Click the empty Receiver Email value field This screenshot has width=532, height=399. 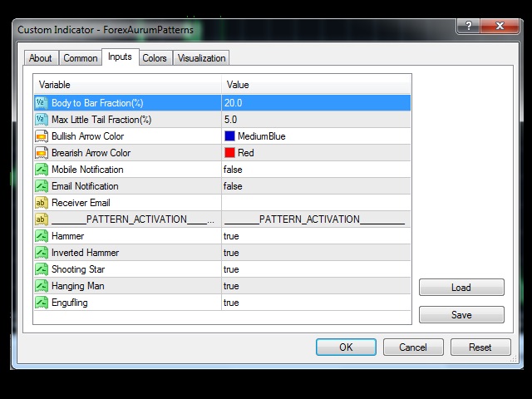coord(316,203)
